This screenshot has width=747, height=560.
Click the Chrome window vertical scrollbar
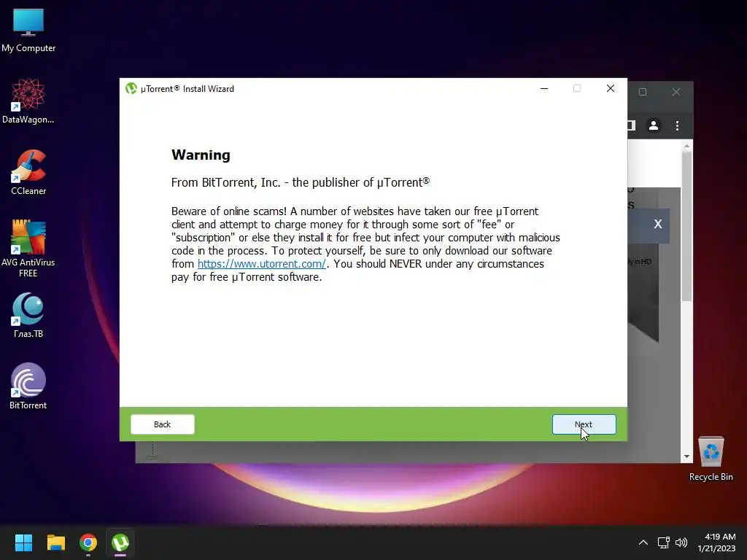pos(686,226)
